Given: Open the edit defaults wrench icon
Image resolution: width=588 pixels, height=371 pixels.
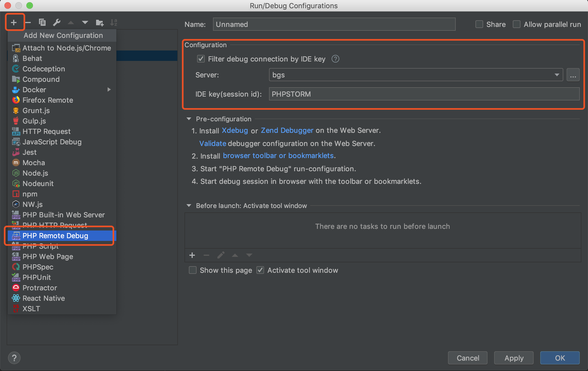Looking at the screenshot, I should coord(57,23).
